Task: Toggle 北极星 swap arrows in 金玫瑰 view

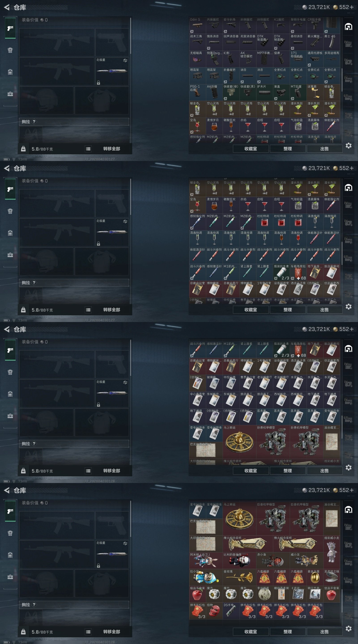Action: [125, 544]
